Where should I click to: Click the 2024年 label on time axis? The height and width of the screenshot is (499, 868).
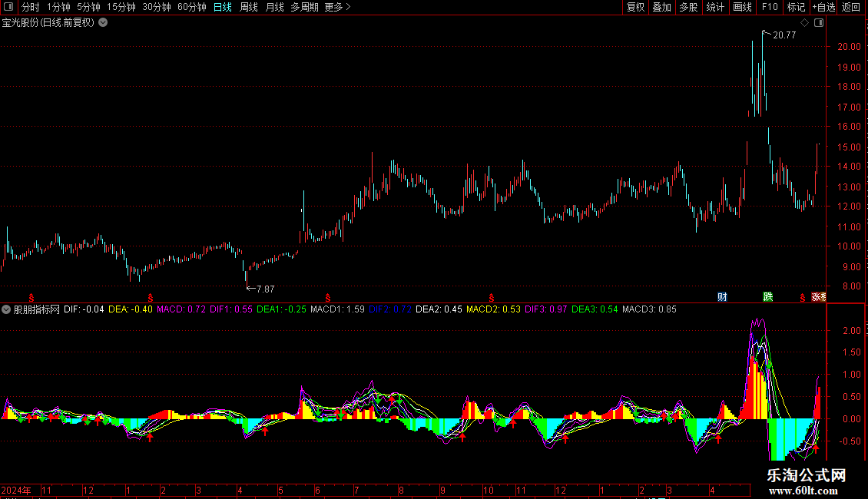tap(16, 490)
